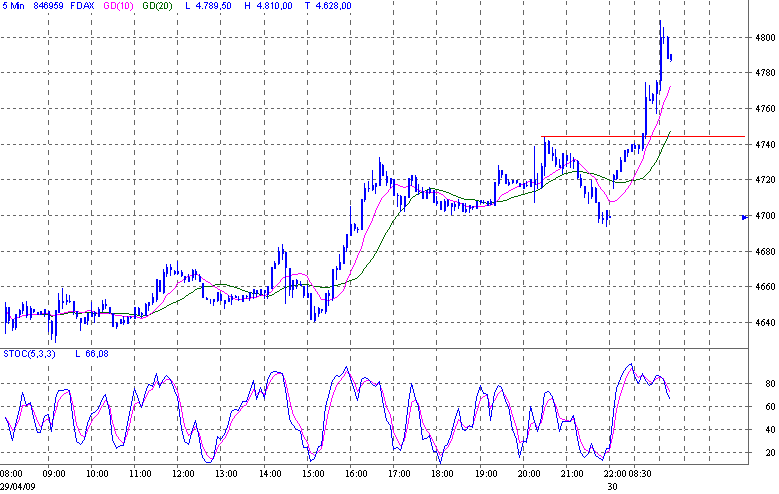Click the 4780 price axis label

point(765,73)
